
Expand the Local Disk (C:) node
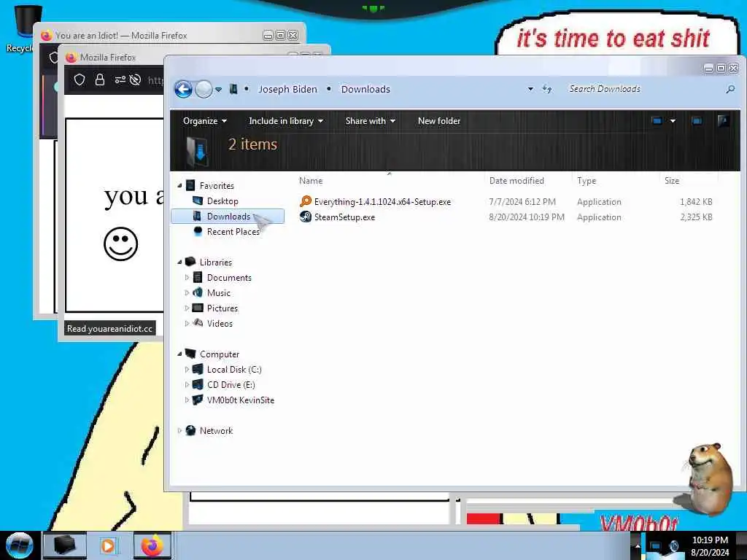(x=187, y=369)
